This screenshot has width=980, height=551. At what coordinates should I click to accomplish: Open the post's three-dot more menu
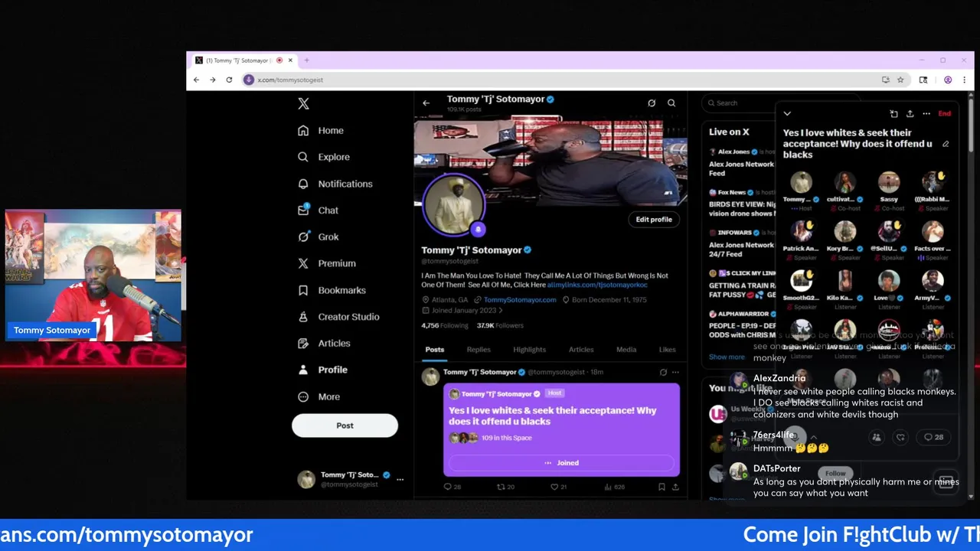point(675,372)
